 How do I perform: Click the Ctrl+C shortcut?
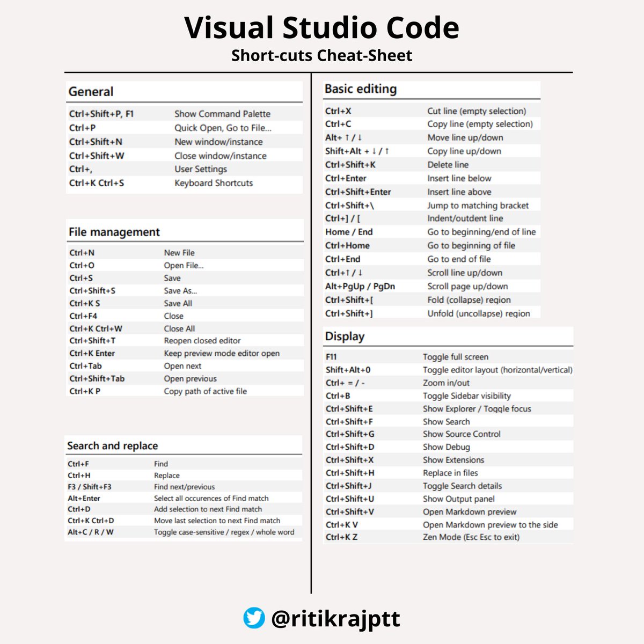(338, 124)
